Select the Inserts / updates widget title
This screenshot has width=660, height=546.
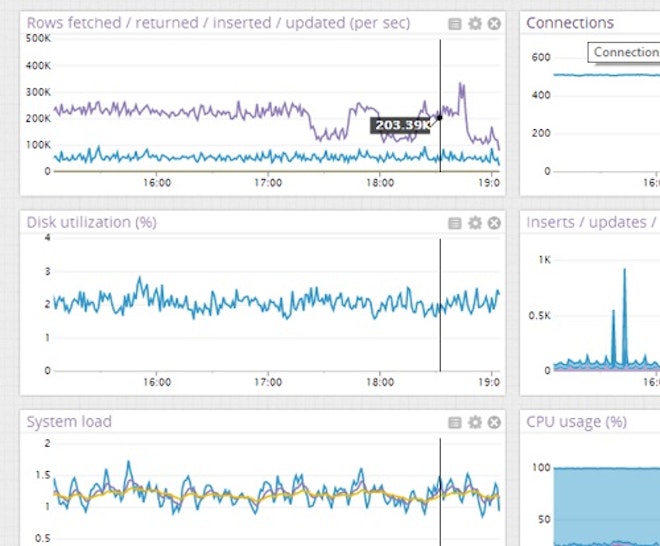coord(591,222)
